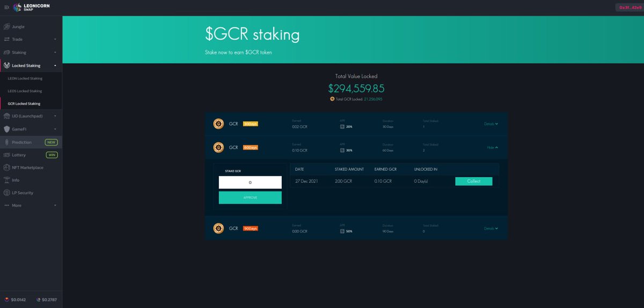This screenshot has width=644, height=308.
Task: Select the Trade arrows icon
Action: (x=7, y=39)
